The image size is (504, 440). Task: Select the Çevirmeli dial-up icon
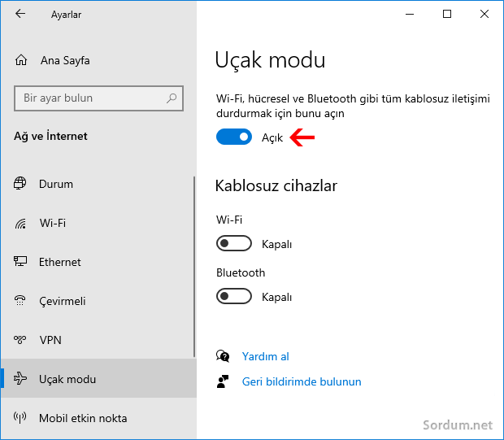point(20,301)
